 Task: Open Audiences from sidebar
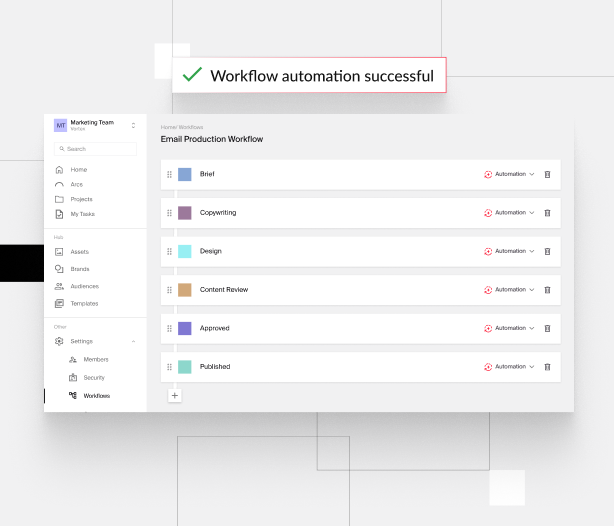(x=85, y=286)
